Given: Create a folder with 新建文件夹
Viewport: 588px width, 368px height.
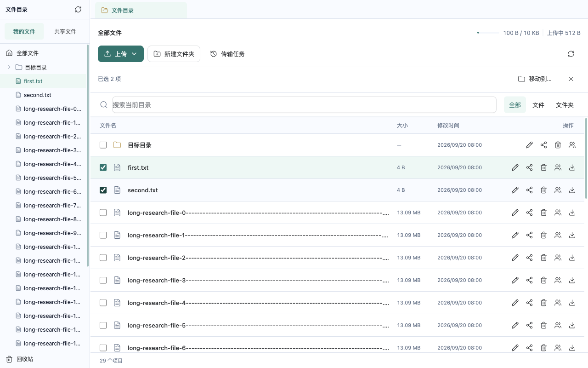Looking at the screenshot, I should click(x=174, y=54).
